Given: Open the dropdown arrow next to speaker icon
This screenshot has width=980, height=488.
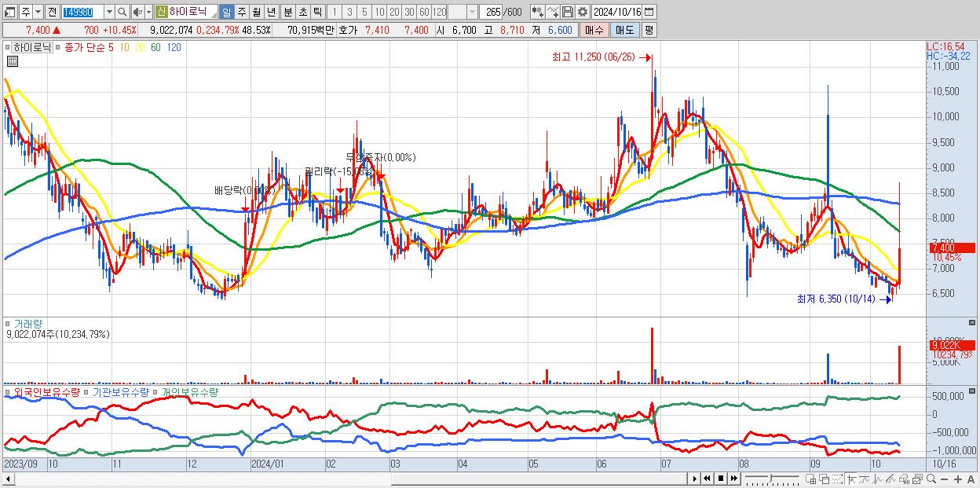Looking at the screenshot, I should coord(148,12).
